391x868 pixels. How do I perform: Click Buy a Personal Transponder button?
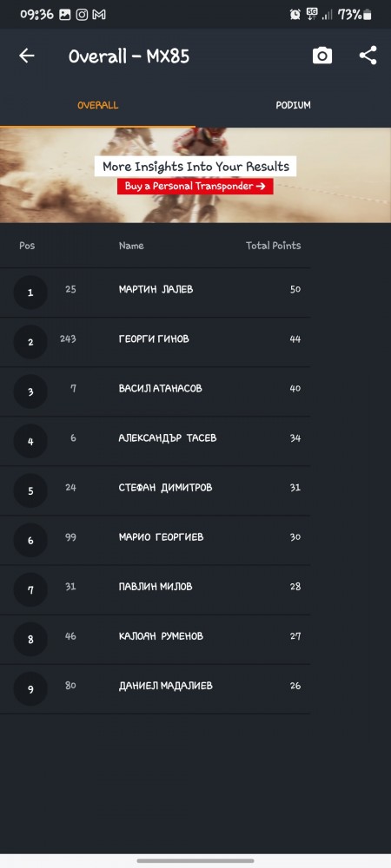(195, 186)
